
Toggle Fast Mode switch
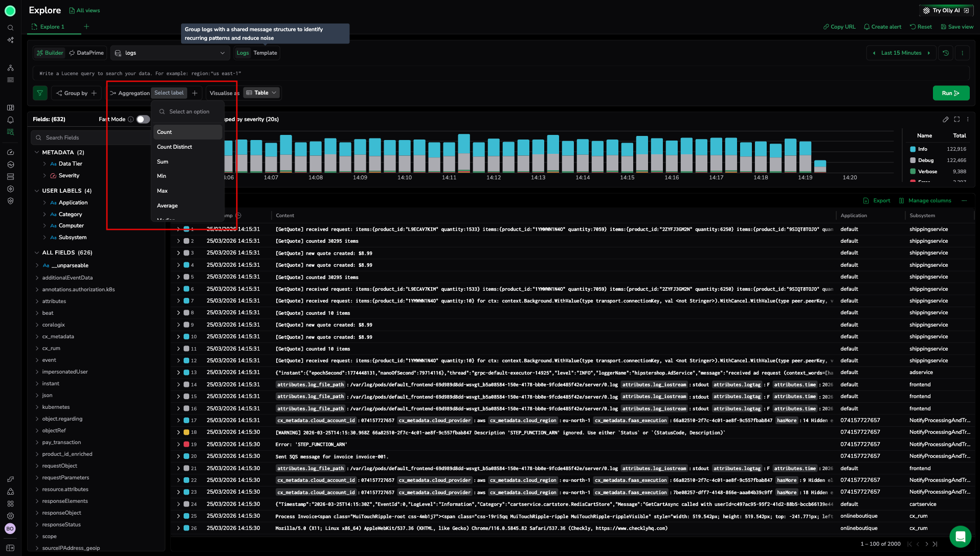[143, 120]
